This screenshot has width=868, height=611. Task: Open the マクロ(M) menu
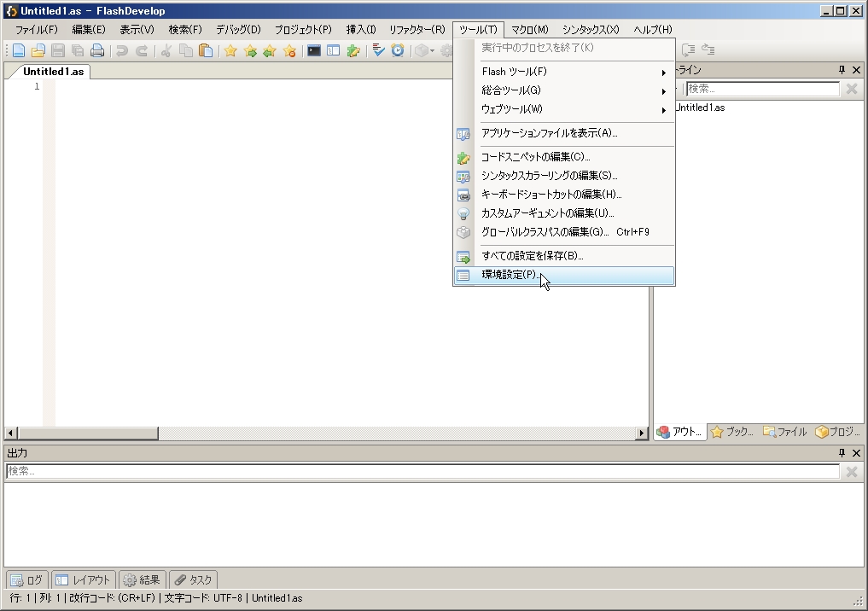click(x=529, y=29)
